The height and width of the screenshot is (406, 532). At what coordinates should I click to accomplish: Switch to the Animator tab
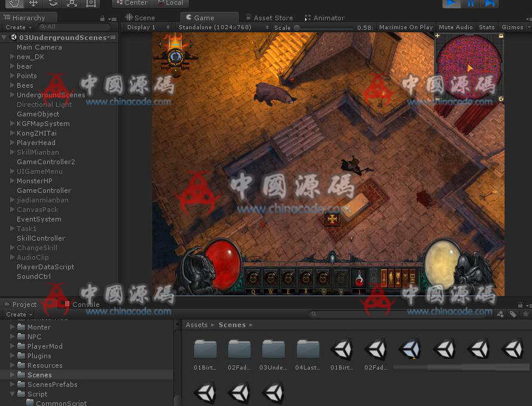[x=324, y=18]
